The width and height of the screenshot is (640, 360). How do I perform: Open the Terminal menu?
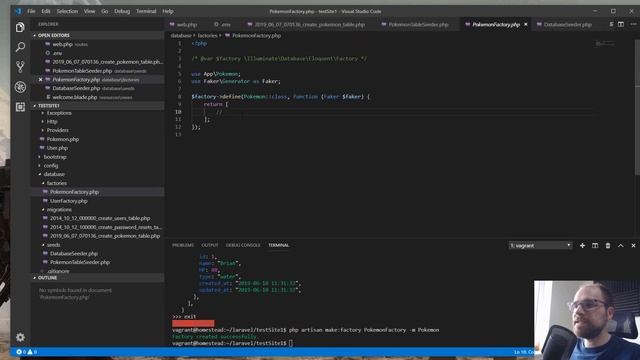(146, 11)
